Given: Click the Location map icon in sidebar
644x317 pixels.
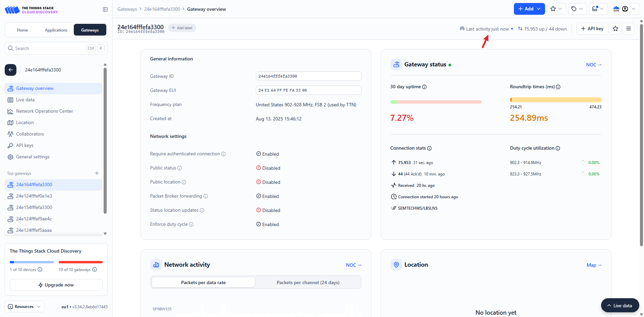Looking at the screenshot, I should pos(10,123).
